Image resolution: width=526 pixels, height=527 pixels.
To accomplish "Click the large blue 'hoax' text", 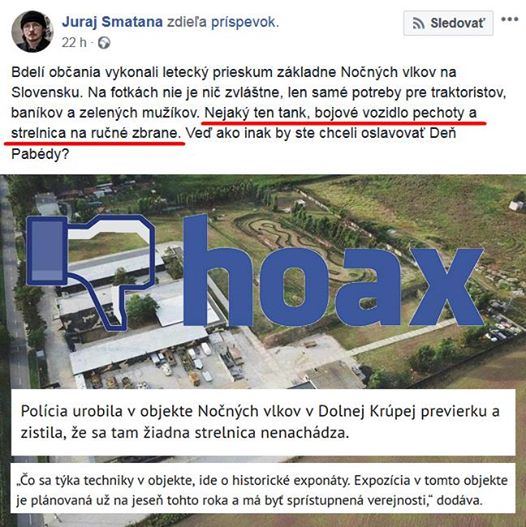I will [333, 271].
